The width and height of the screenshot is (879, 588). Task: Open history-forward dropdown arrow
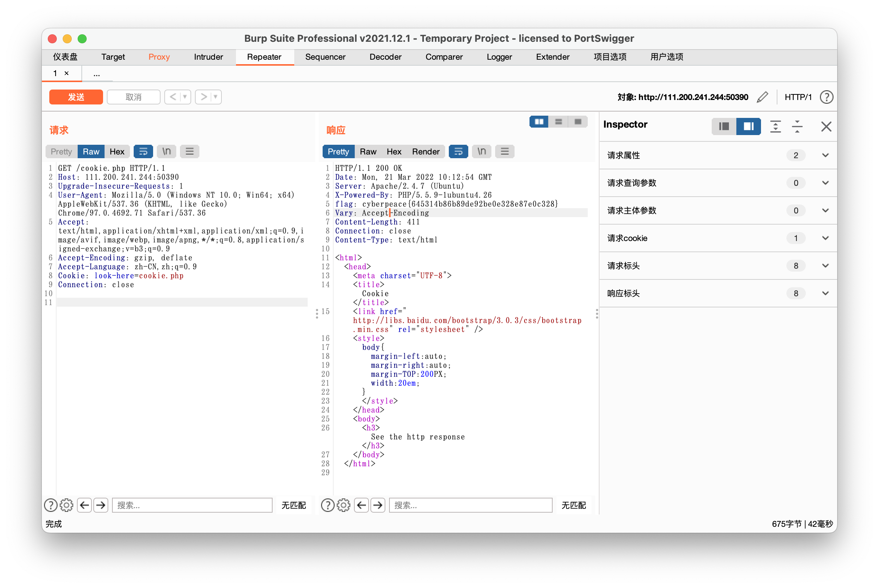click(216, 97)
